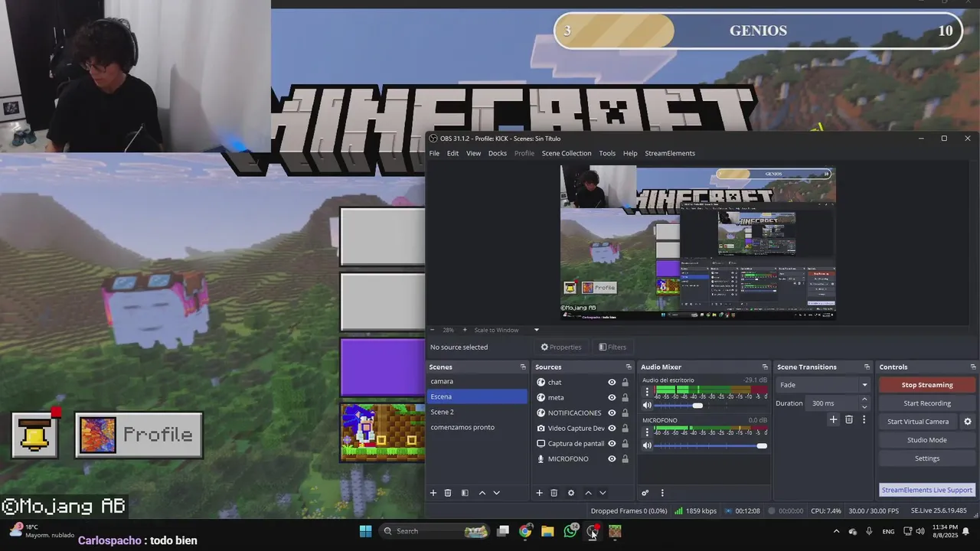Add a new scene with plus icon
Viewport: 980px width, 551px height.
433,493
